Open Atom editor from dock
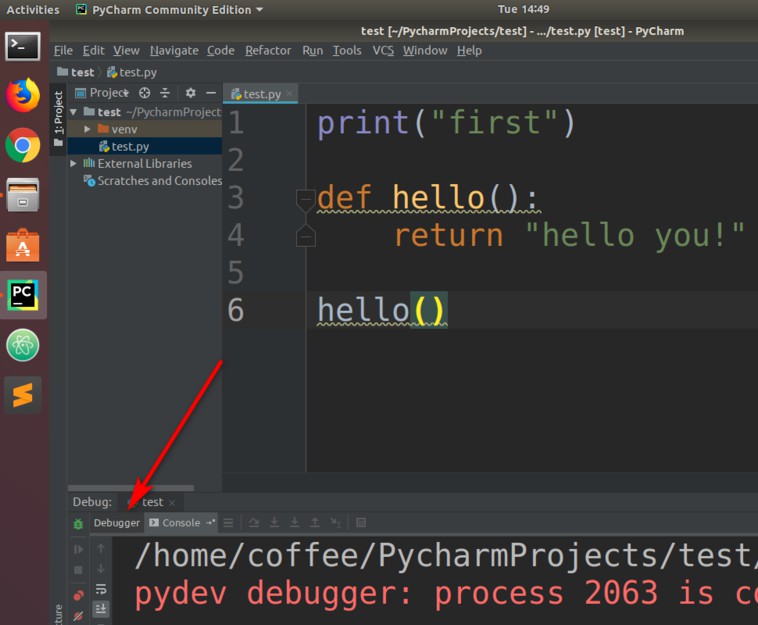Viewport: 758px width, 625px height. point(23,345)
